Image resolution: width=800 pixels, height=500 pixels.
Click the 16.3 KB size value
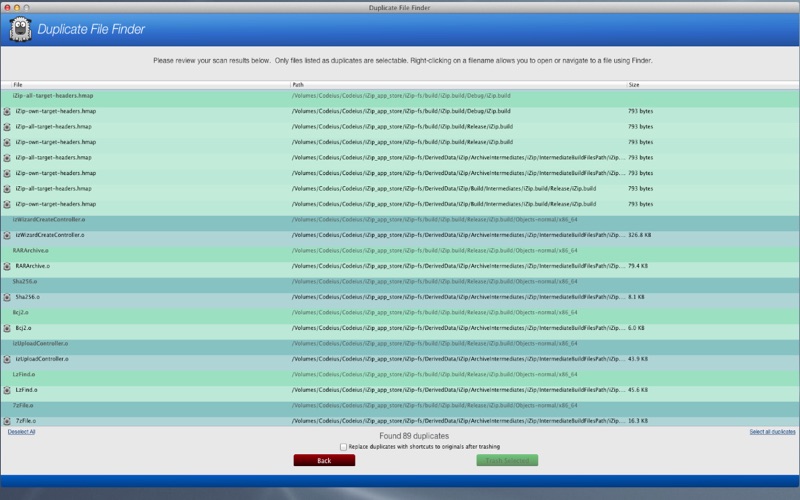pos(638,421)
